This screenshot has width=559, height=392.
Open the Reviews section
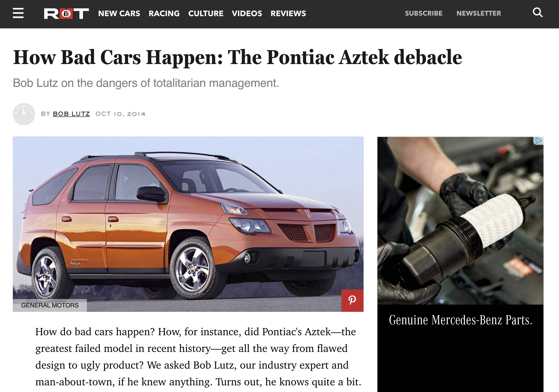(288, 13)
